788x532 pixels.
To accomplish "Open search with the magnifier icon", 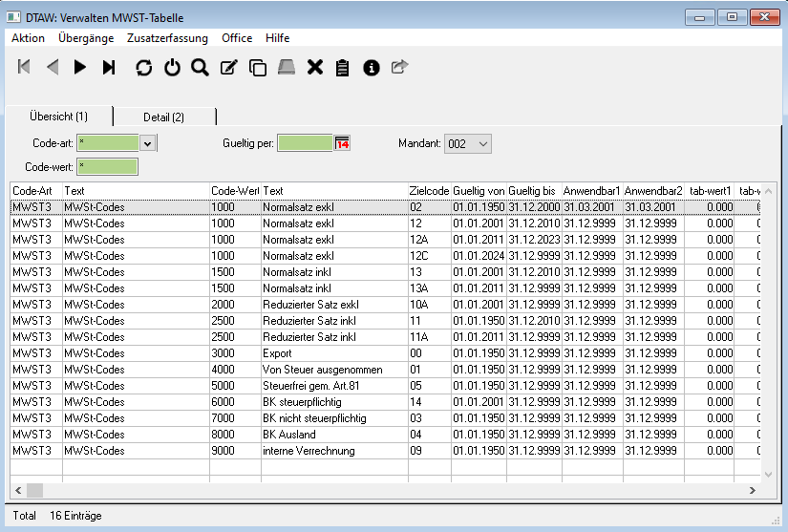I will (x=200, y=67).
